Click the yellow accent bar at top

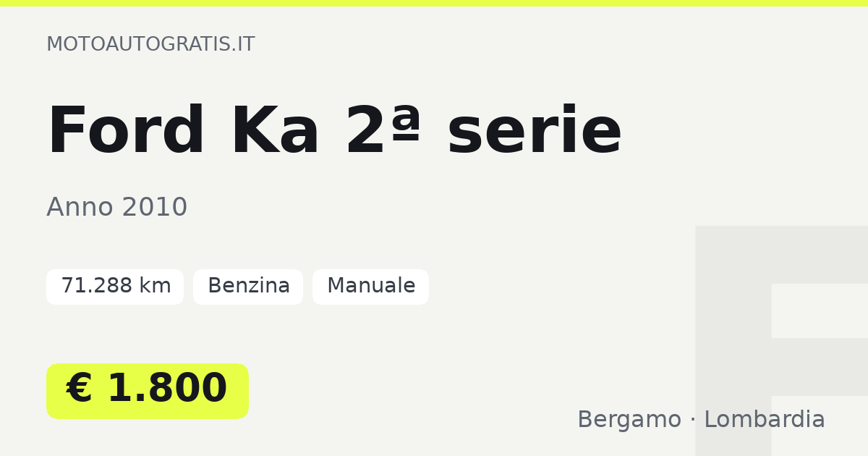[434, 3]
